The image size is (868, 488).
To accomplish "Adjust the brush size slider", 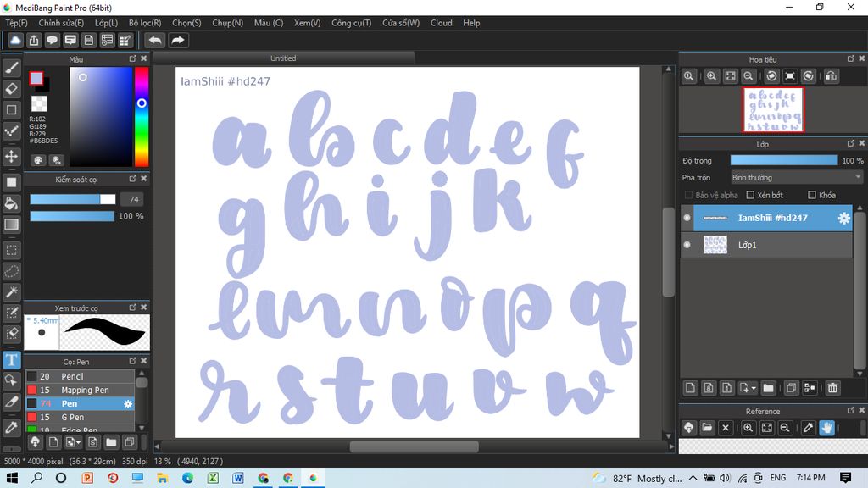I will [73, 199].
